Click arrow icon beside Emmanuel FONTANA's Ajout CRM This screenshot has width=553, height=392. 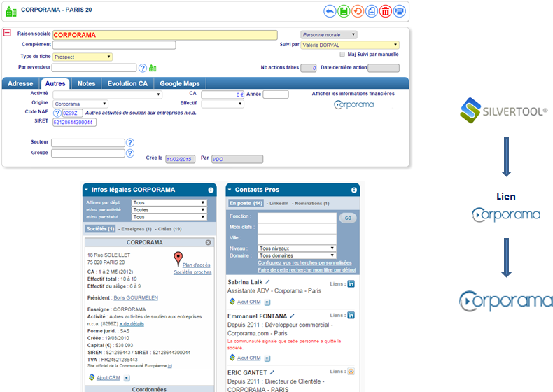(267, 358)
